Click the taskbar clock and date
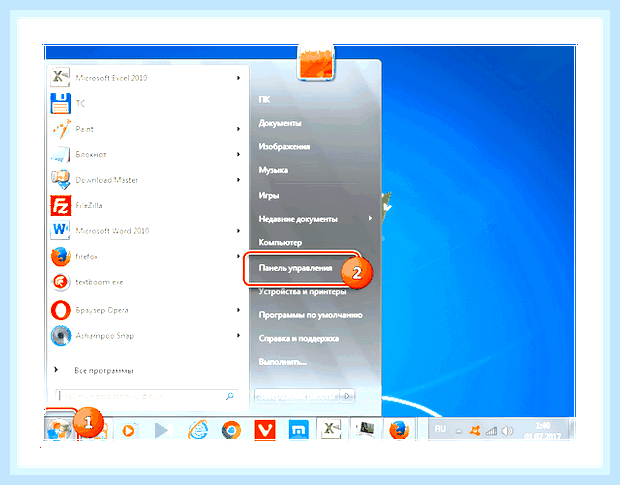Viewport: 620px width, 485px height. (x=542, y=431)
